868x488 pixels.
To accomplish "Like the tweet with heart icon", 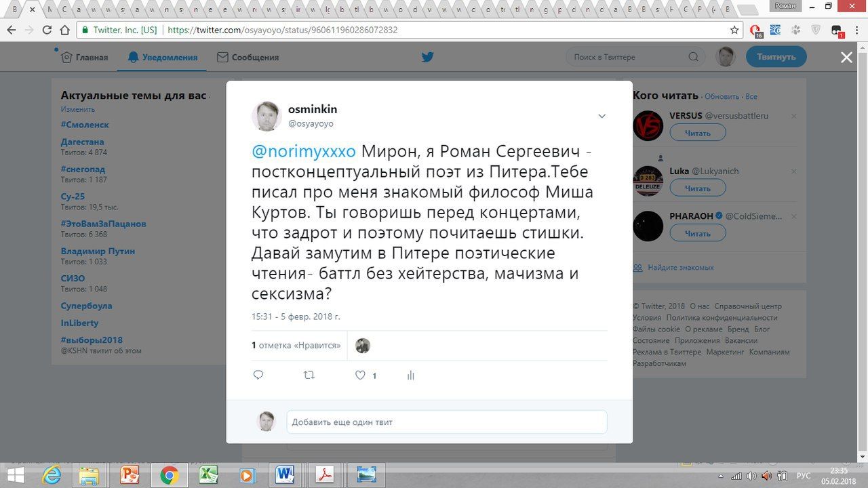I will point(361,375).
